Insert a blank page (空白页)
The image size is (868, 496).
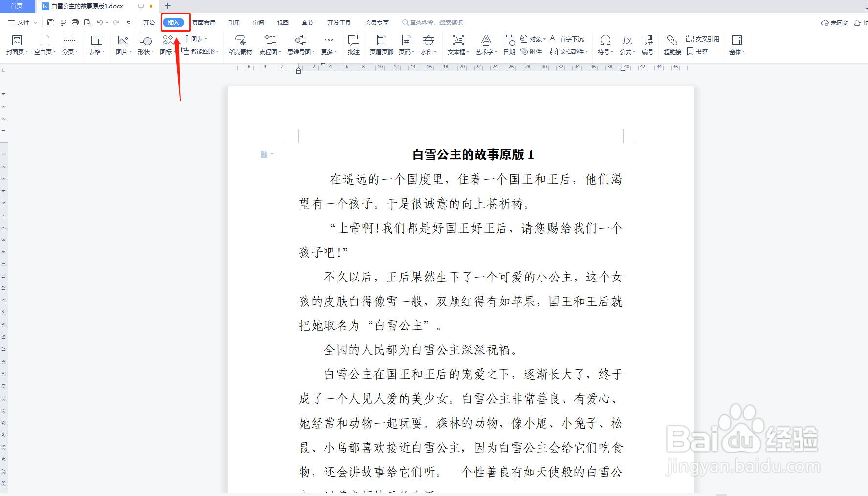click(x=45, y=45)
